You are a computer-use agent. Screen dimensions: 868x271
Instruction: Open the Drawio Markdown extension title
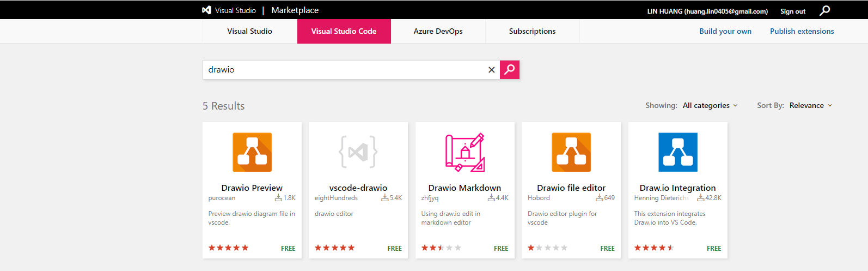(464, 188)
